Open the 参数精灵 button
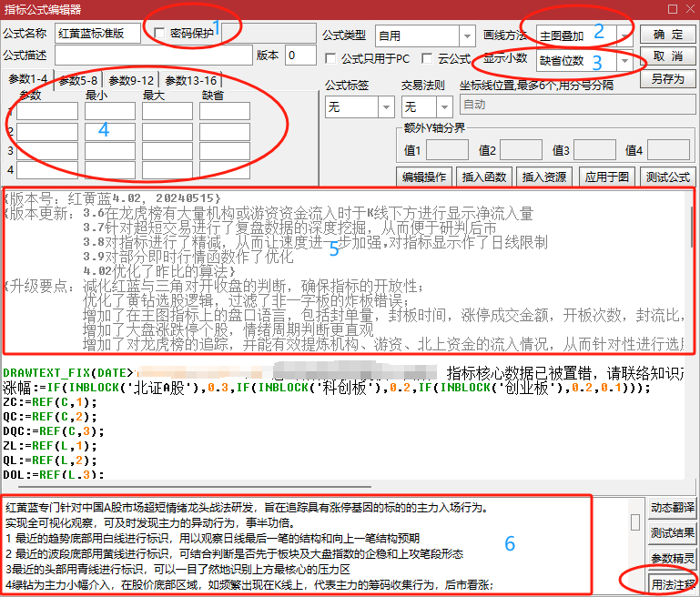700x597 pixels. click(672, 558)
